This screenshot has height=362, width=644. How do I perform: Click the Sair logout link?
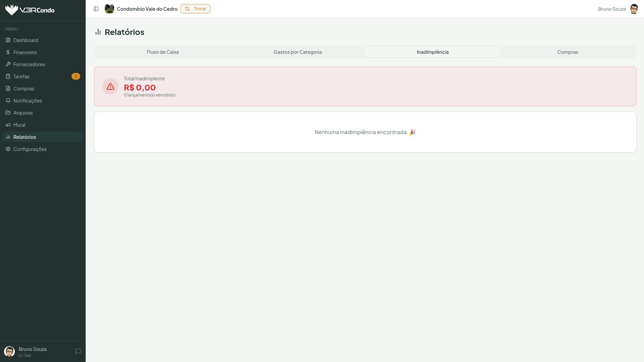26,356
